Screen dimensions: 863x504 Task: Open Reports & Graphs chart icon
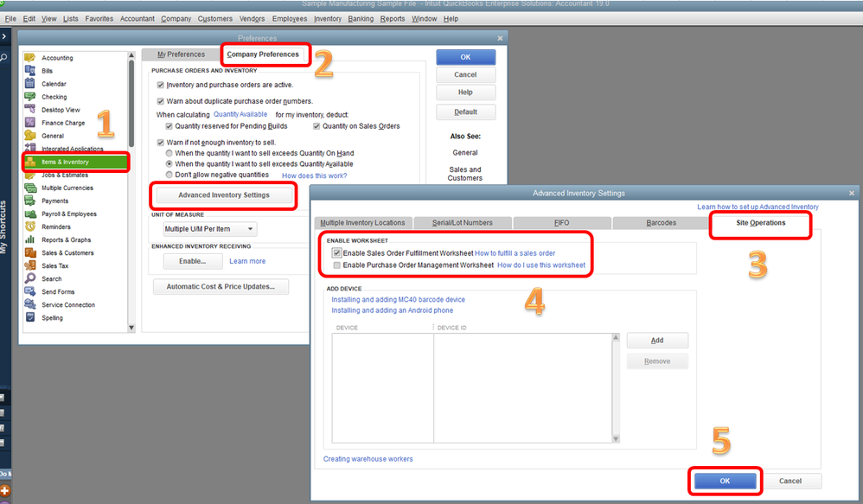[30, 239]
